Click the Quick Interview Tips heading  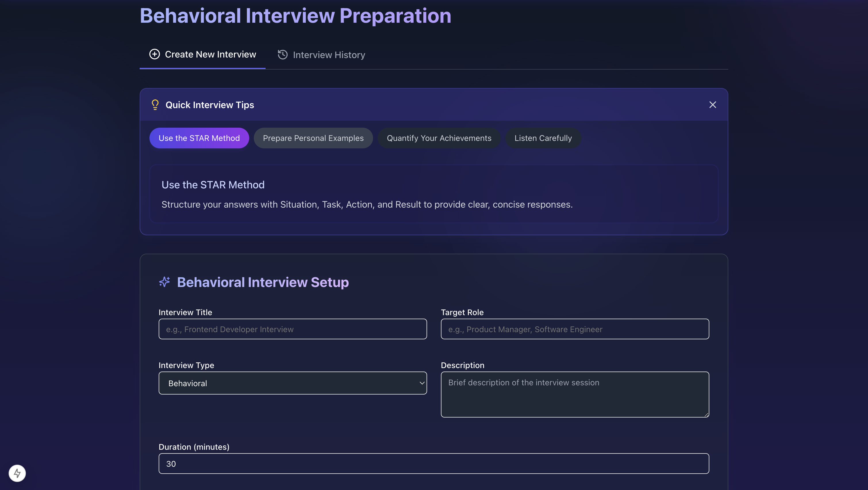coord(210,105)
